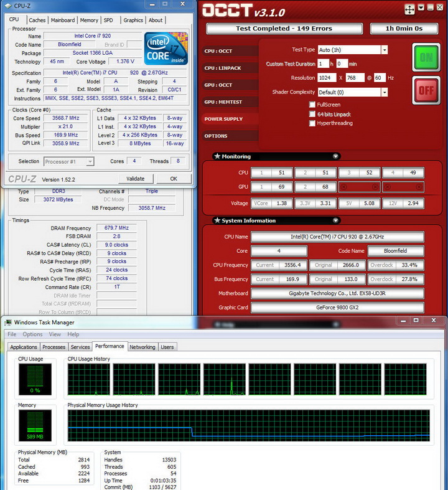Click the OK button in CPU-Z
Viewport: 448px width, 490px height.
click(174, 179)
